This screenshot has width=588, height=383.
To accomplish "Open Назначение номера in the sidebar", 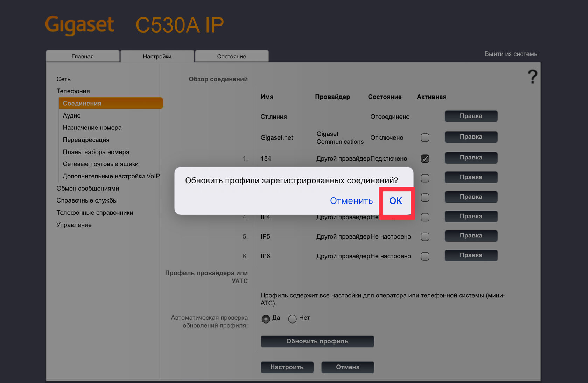I will (92, 128).
